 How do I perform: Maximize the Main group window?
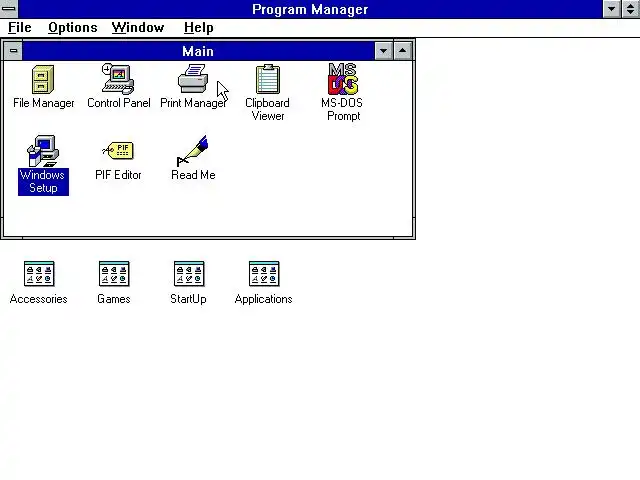pyautogui.click(x=402, y=51)
